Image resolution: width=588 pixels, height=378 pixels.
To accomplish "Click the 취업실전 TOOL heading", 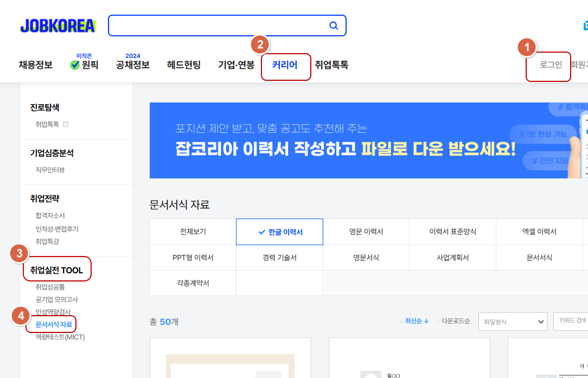I will point(56,271).
